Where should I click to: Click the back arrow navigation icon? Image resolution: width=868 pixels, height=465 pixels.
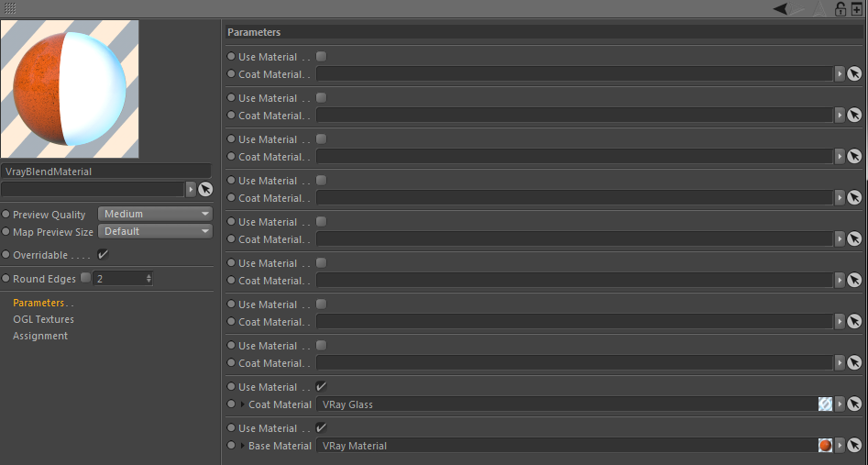point(780,8)
